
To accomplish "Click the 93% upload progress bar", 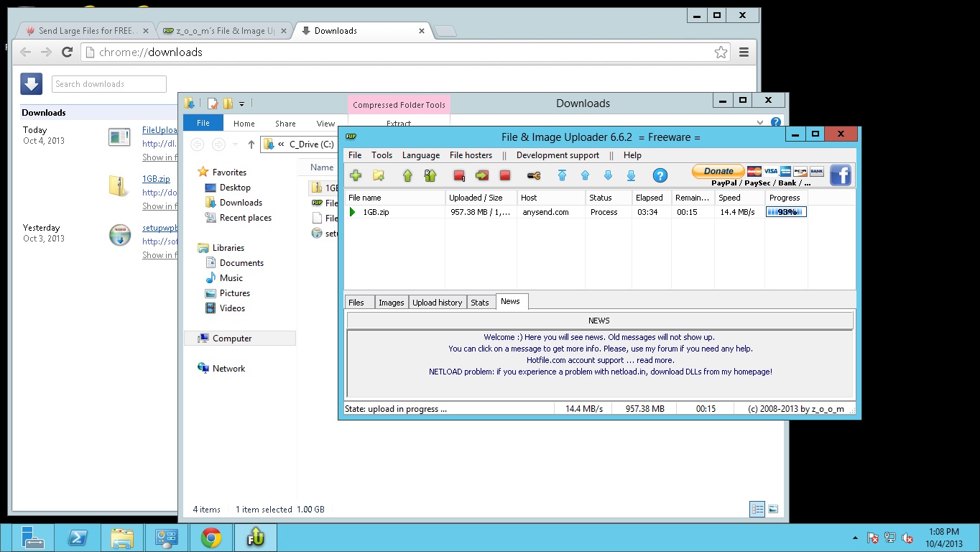I will point(786,212).
